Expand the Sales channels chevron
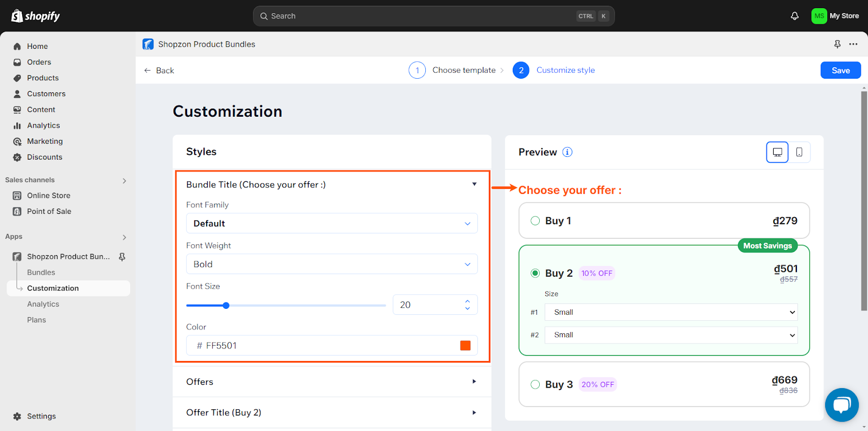The image size is (868, 431). click(x=124, y=181)
